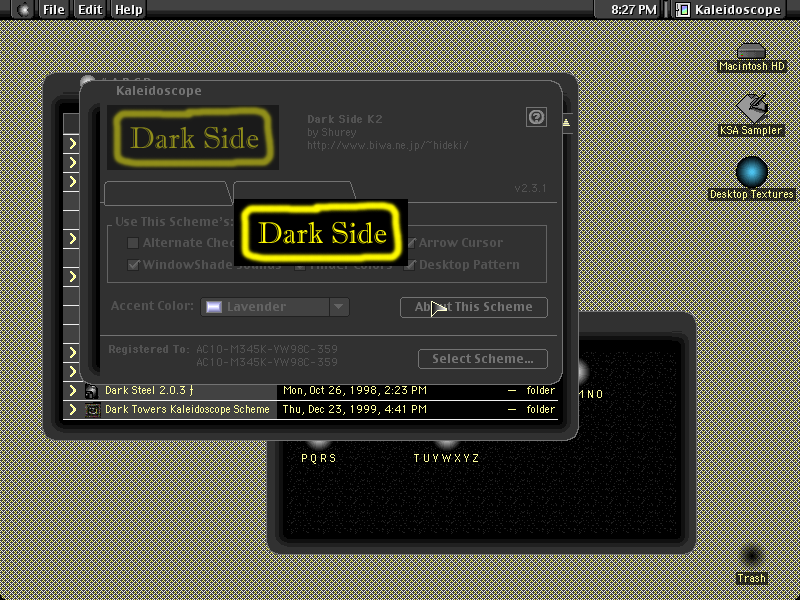Image resolution: width=800 pixels, height=600 pixels.
Task: Click the date Thu, Dec 23, 1999, 4:41 PM
Action: pyautogui.click(x=355, y=410)
